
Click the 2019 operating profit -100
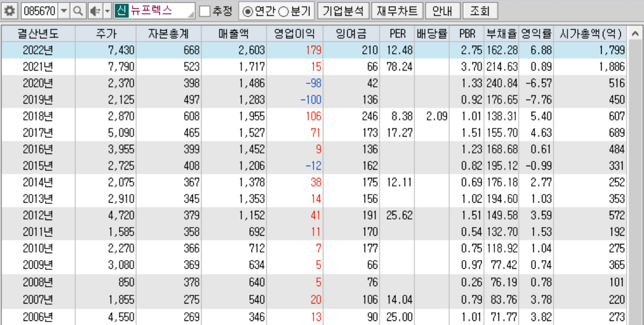tap(311, 100)
